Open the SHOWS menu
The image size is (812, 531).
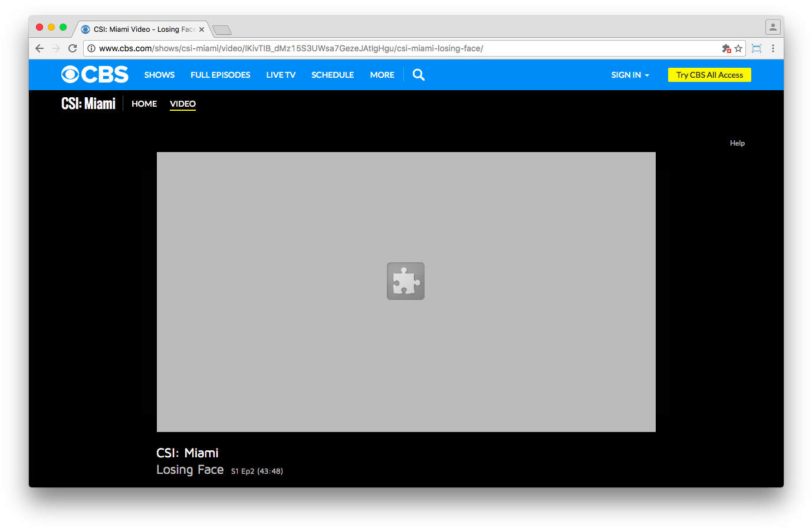tap(159, 75)
